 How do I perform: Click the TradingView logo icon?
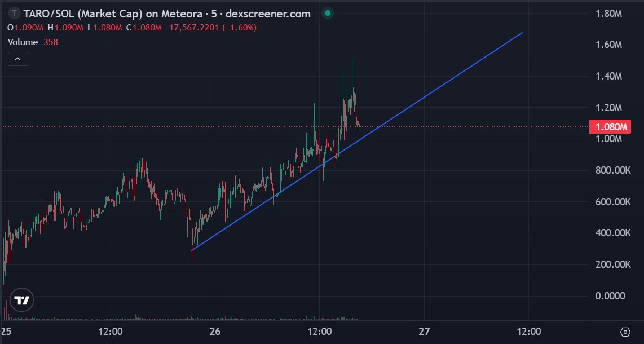click(21, 300)
